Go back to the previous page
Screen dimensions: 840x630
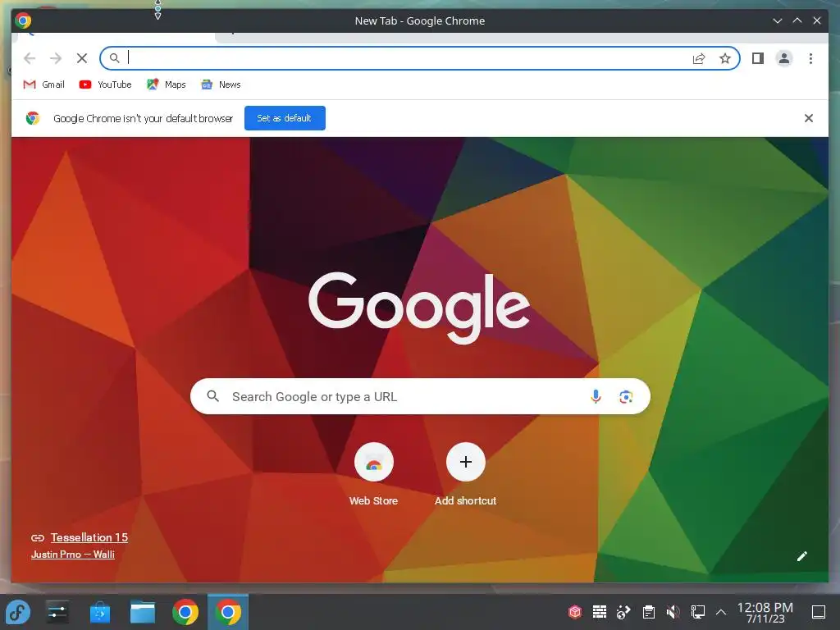[30, 58]
